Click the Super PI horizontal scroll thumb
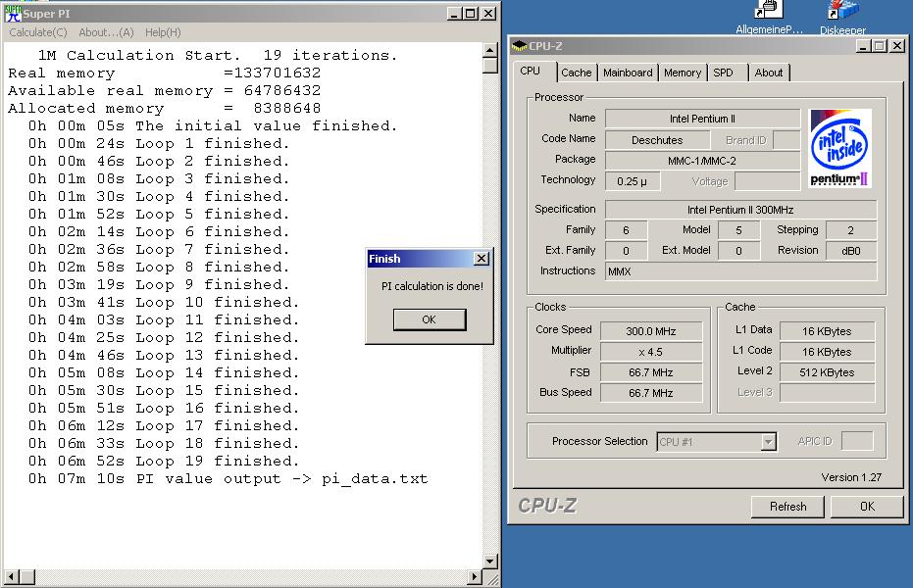Image resolution: width=913 pixels, height=588 pixels. (26, 577)
